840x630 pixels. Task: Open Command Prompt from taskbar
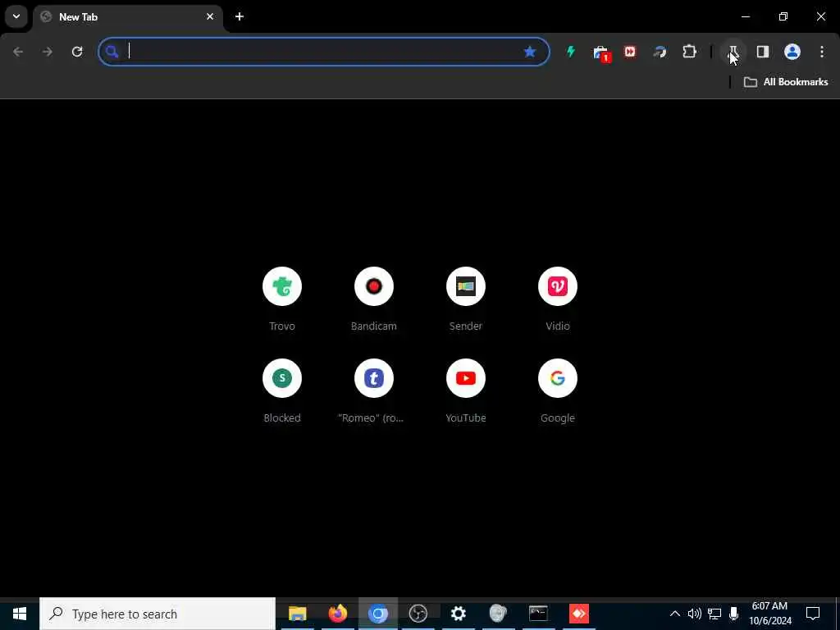(538, 614)
